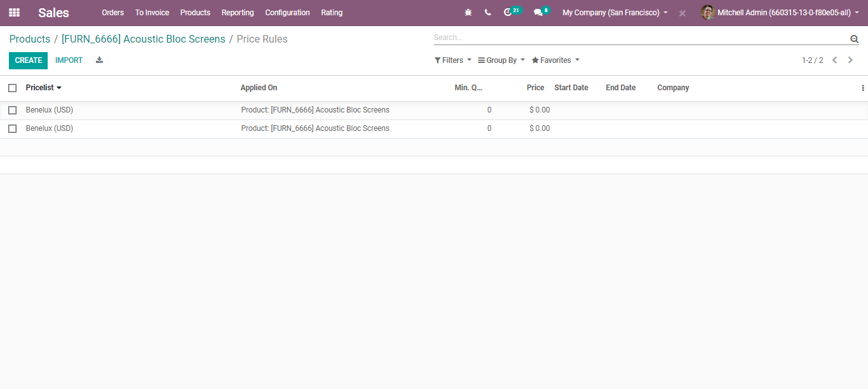Open the Configuration menu
The image size is (868, 389).
click(287, 13)
